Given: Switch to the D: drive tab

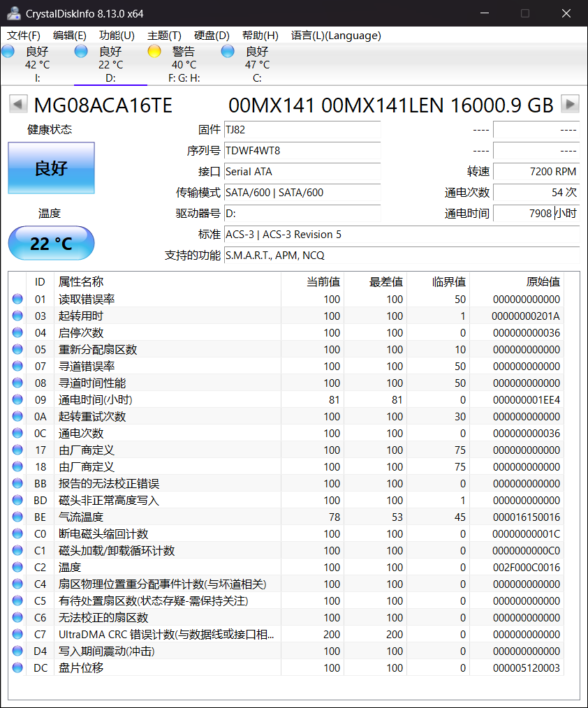Looking at the screenshot, I should [x=110, y=64].
